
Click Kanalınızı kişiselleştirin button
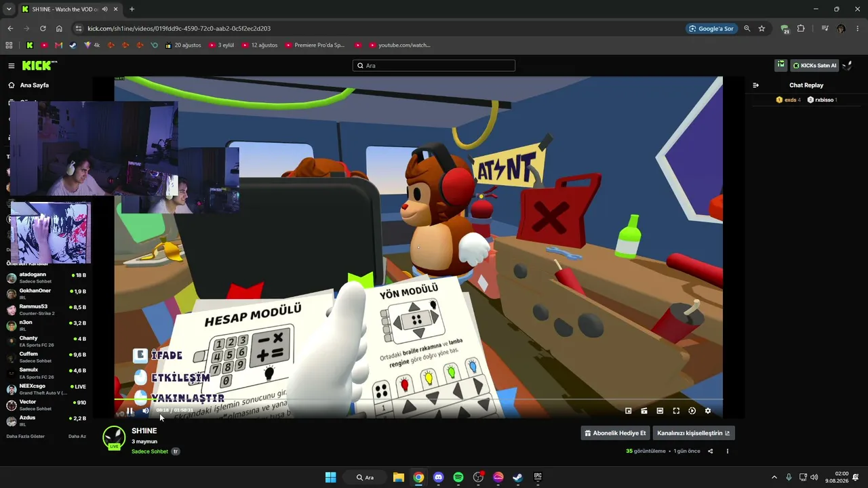pyautogui.click(x=694, y=433)
